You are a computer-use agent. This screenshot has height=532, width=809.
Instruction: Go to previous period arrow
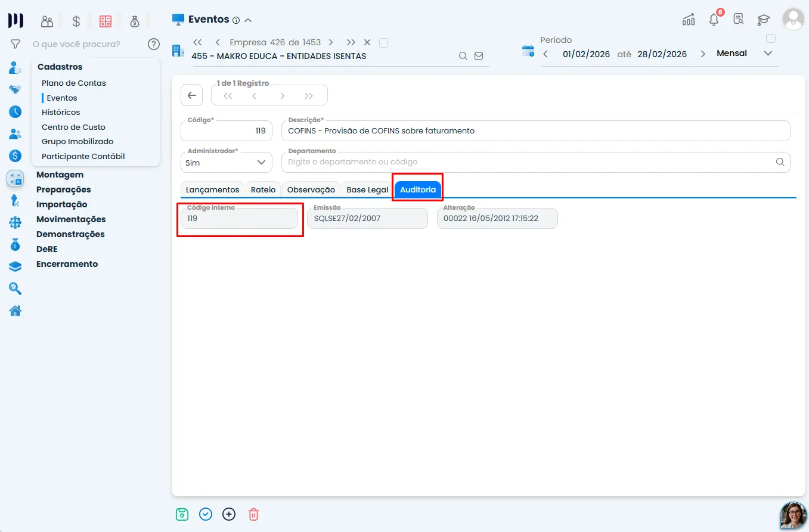[545, 54]
